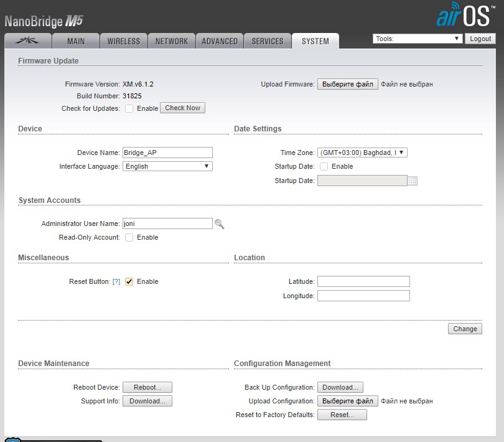
Task: Choose a file for Upload Configuration
Action: [x=348, y=401]
